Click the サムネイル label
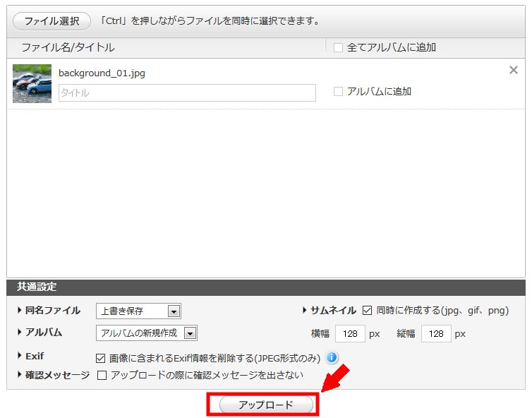 pyautogui.click(x=333, y=311)
